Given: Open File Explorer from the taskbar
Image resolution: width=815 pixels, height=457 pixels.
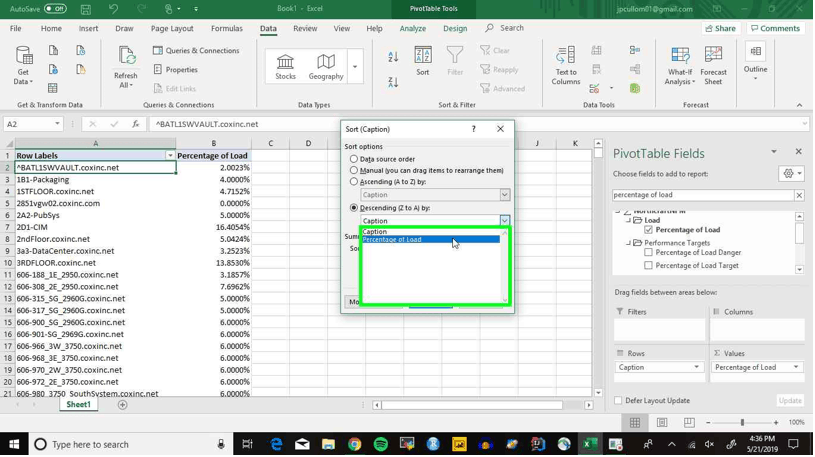Looking at the screenshot, I should (328, 445).
